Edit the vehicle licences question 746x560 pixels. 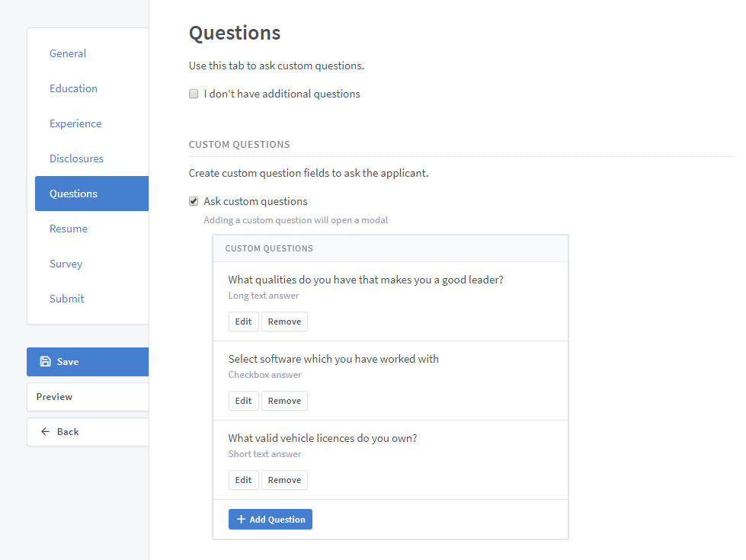[243, 480]
